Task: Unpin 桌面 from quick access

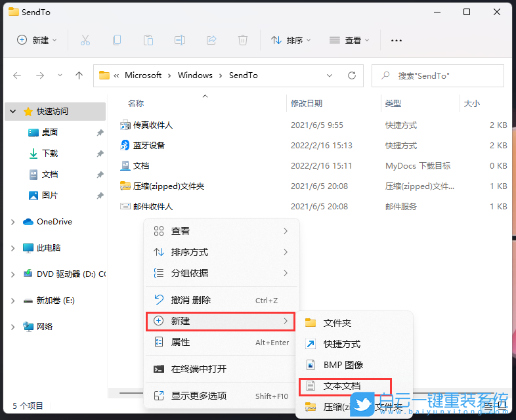Action: 100,133
